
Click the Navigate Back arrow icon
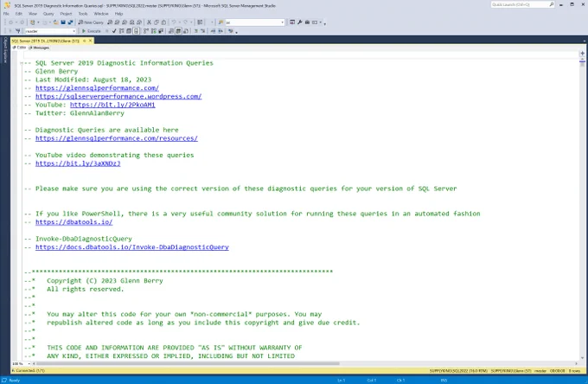click(x=11, y=22)
